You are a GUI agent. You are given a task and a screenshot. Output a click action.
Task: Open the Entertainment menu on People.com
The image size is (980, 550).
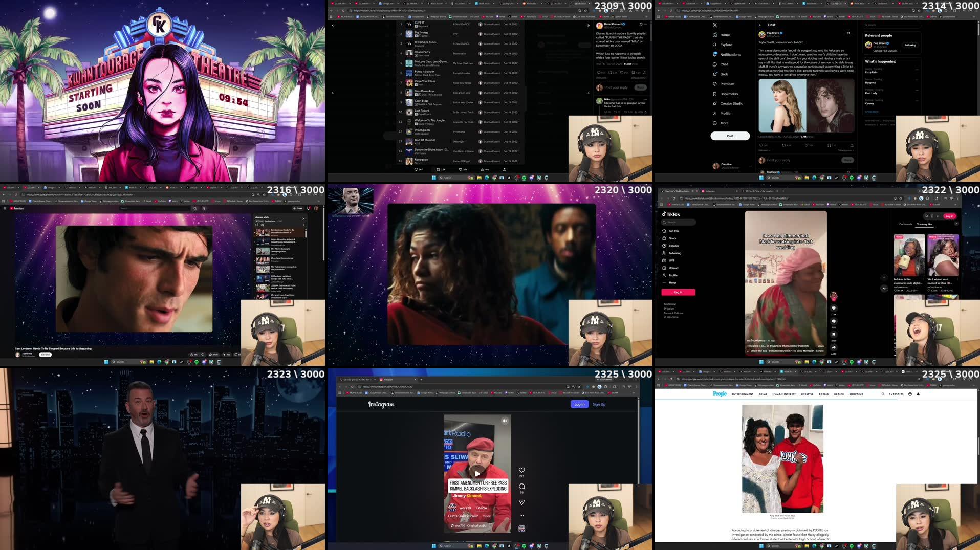coord(743,394)
